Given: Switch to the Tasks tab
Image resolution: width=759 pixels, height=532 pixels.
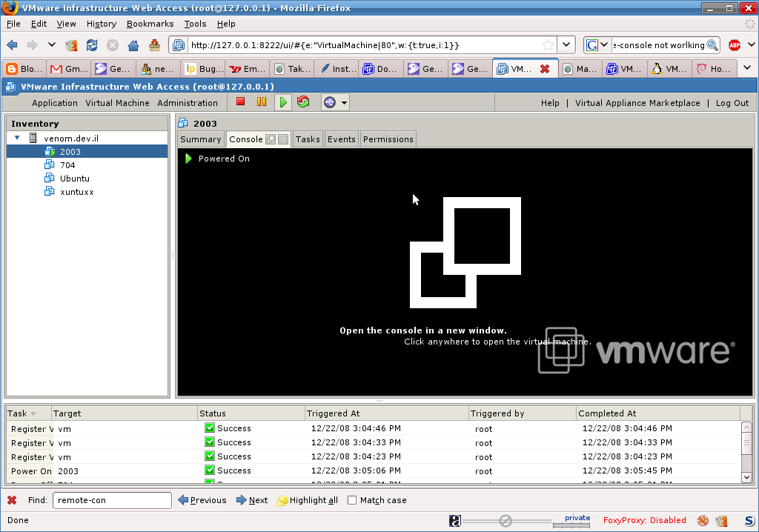Looking at the screenshot, I should (x=308, y=139).
